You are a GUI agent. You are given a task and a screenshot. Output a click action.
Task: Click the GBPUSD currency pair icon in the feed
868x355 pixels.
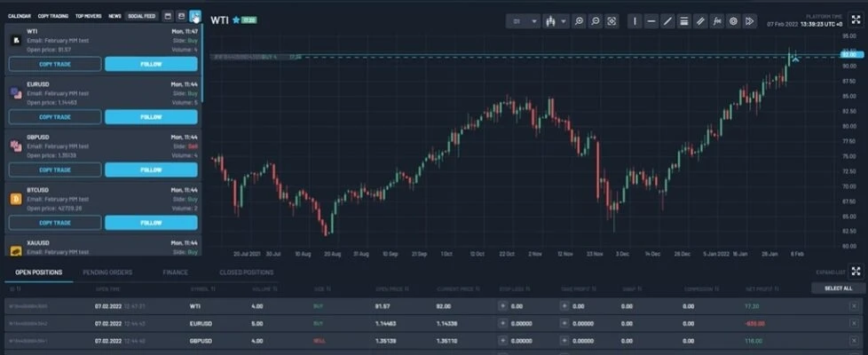(16, 146)
